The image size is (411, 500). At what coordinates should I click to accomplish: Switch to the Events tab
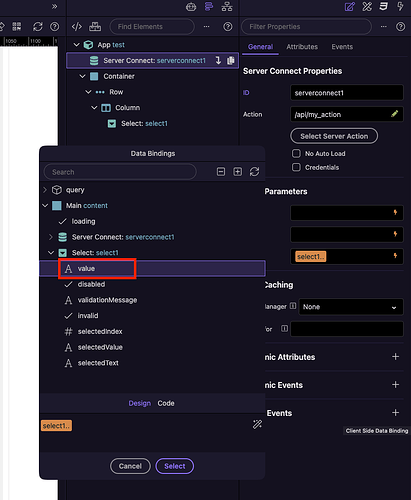click(342, 47)
